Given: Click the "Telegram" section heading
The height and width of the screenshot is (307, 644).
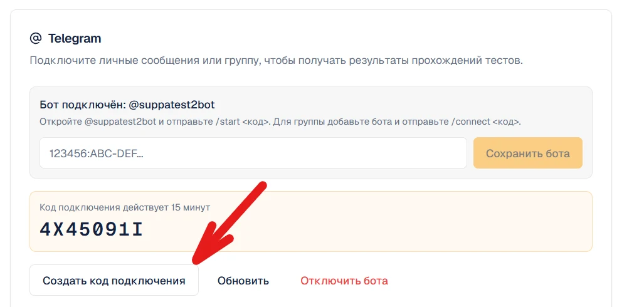Looking at the screenshot, I should [x=75, y=39].
